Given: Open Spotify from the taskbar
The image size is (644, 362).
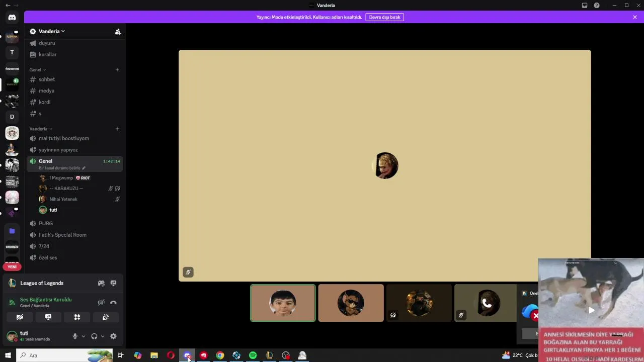Looking at the screenshot, I should (x=253, y=355).
